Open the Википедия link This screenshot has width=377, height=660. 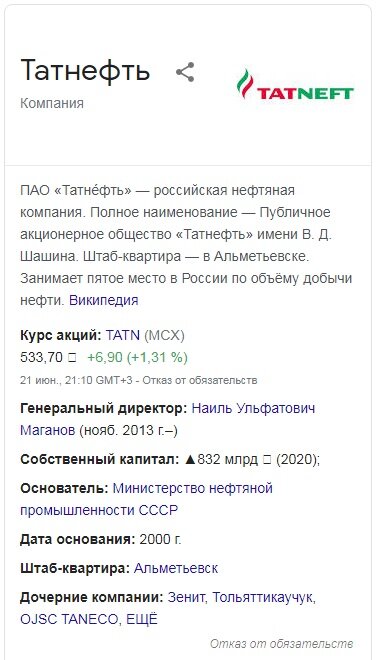104,300
